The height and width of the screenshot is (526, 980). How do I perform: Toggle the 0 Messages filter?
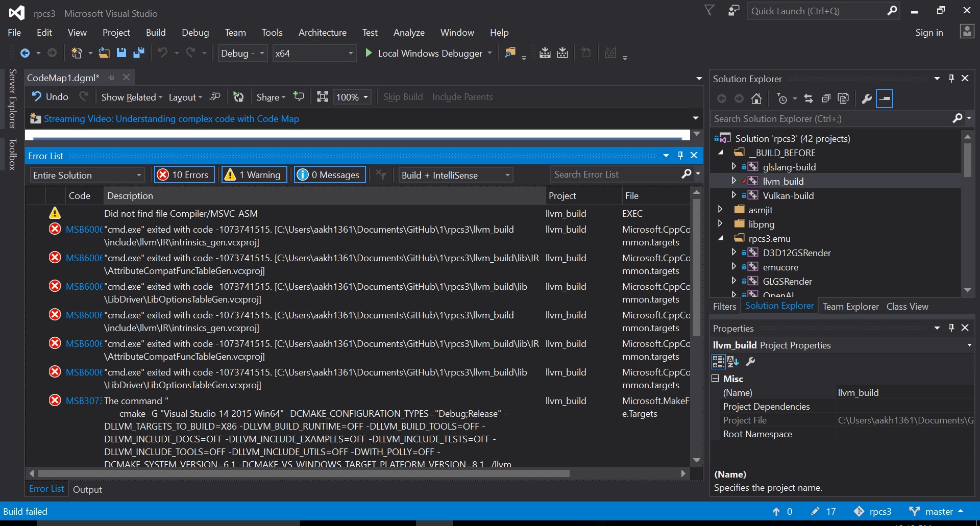tap(329, 175)
